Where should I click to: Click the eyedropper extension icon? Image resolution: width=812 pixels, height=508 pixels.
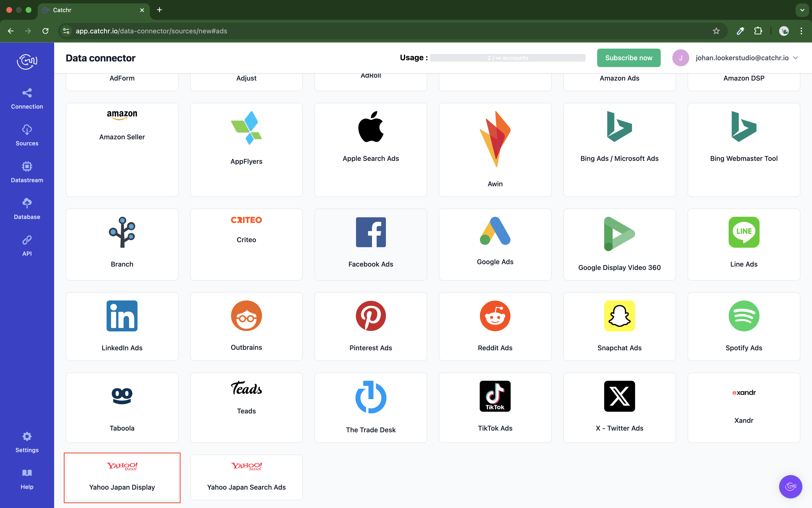click(740, 31)
